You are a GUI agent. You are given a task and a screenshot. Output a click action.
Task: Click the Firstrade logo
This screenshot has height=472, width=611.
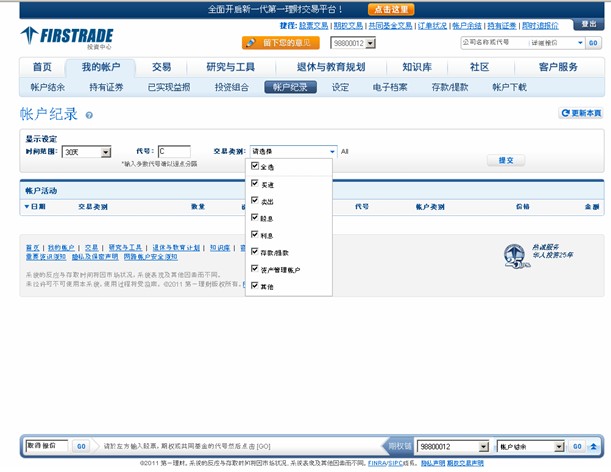(66, 37)
